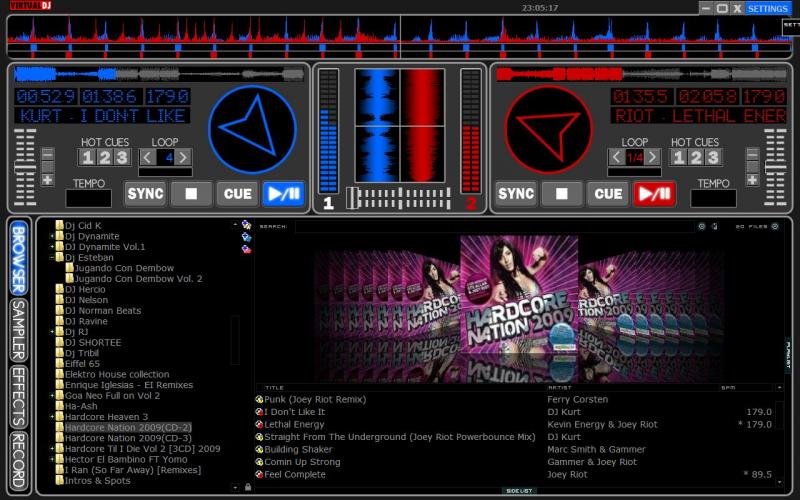Click the red turntable jog wheel
This screenshot has height=500, width=800.
point(548,129)
